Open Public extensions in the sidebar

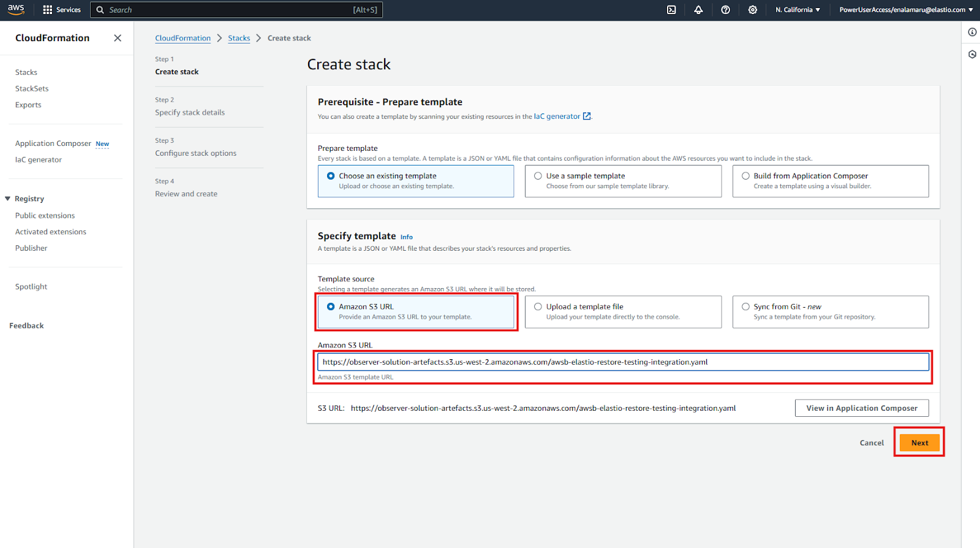45,216
